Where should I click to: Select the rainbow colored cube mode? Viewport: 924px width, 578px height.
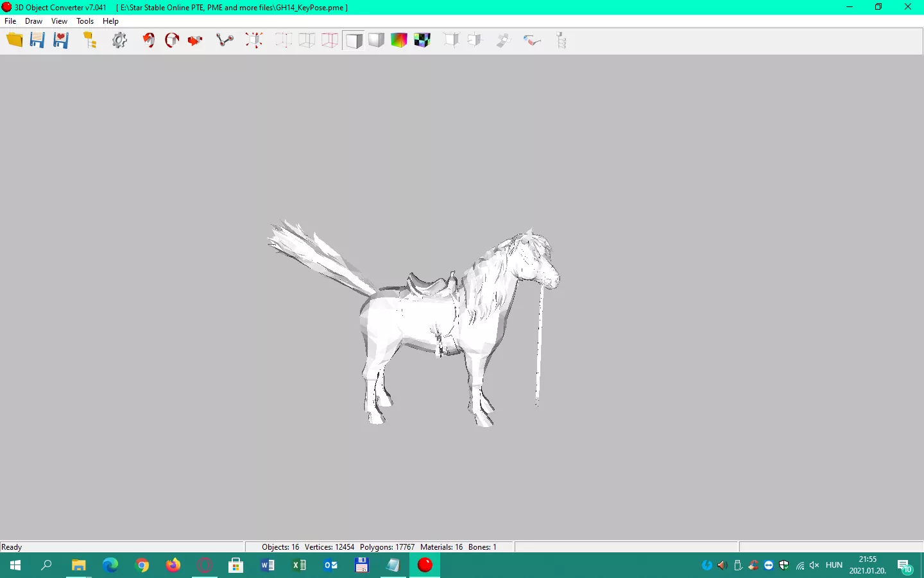(x=399, y=40)
